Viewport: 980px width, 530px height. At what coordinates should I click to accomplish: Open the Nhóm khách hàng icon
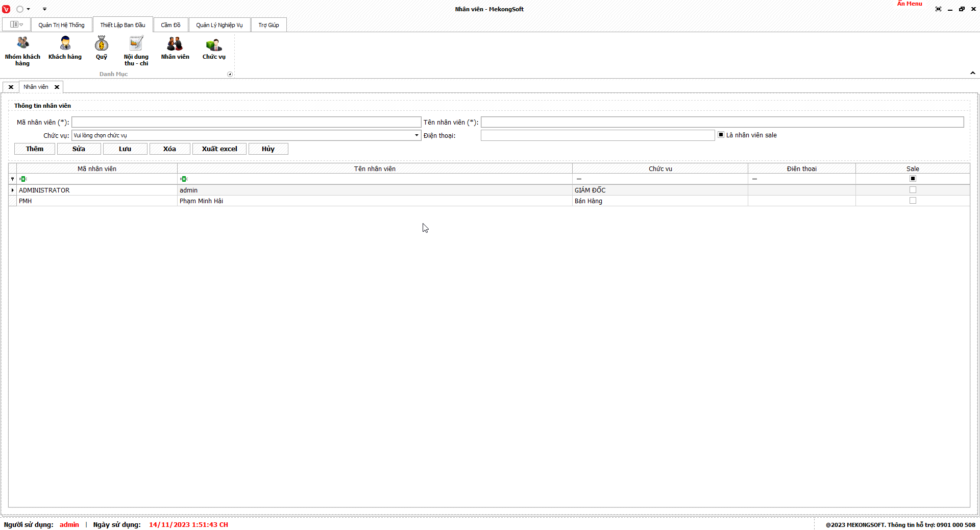[22, 51]
